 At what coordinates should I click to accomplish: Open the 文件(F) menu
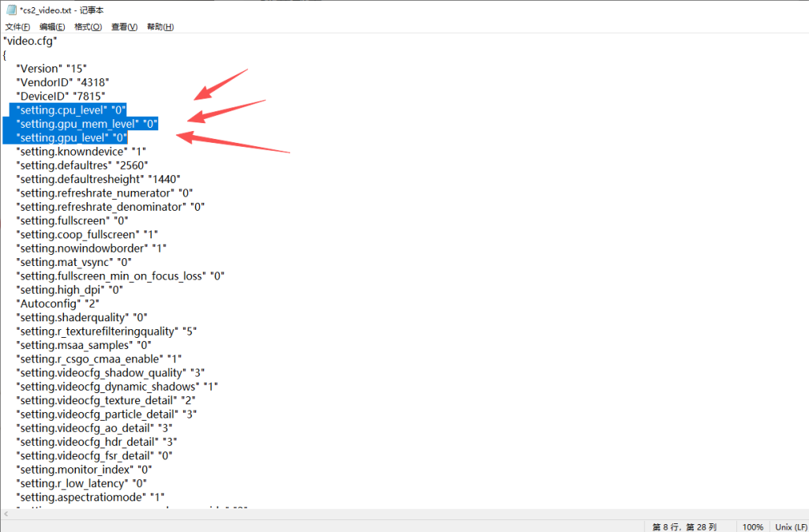tap(17, 27)
